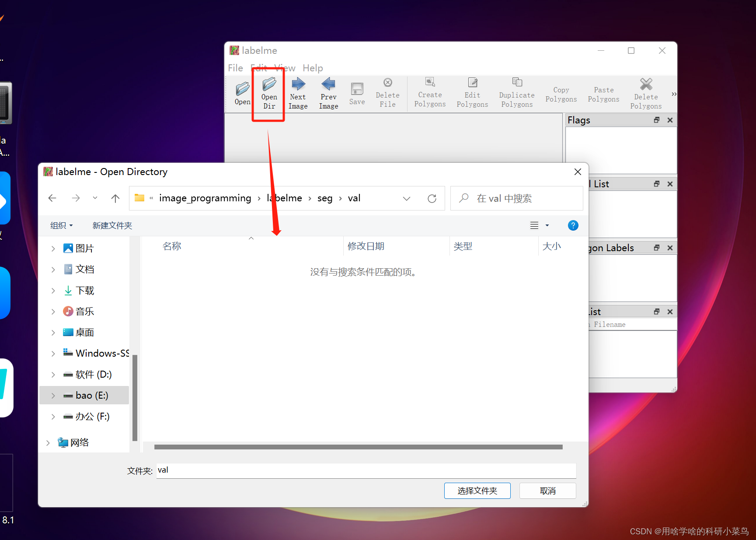This screenshot has width=756, height=540.
Task: Click val in the address breadcrumb
Action: [354, 198]
